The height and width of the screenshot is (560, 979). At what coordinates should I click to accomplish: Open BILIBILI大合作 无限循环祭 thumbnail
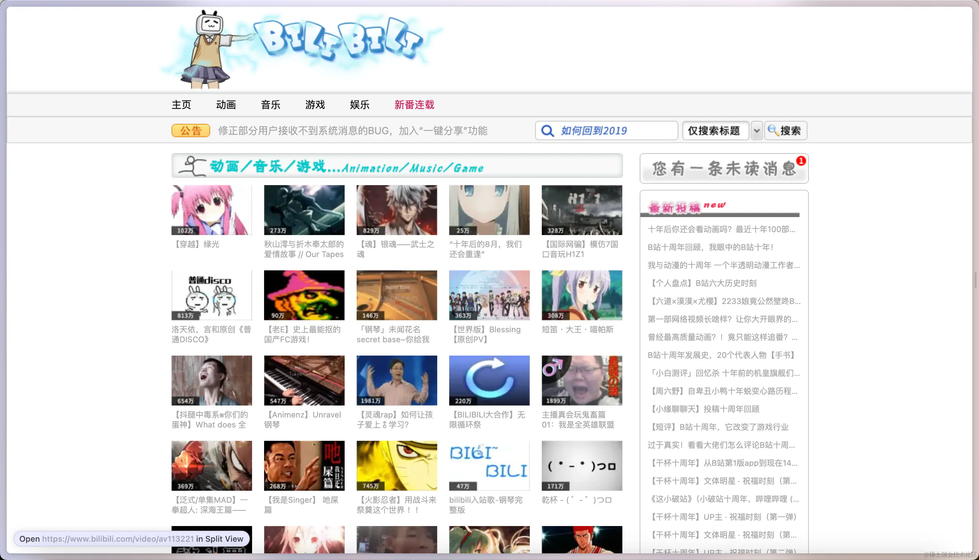coord(489,381)
